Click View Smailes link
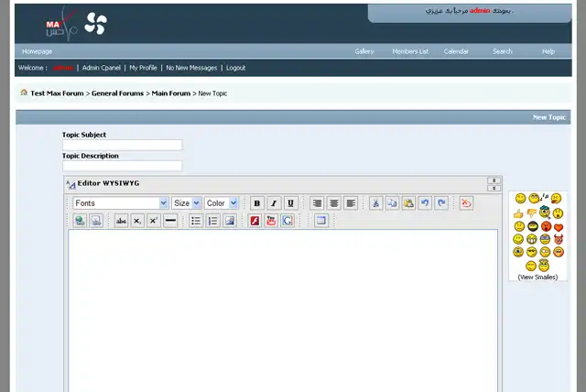 537,277
